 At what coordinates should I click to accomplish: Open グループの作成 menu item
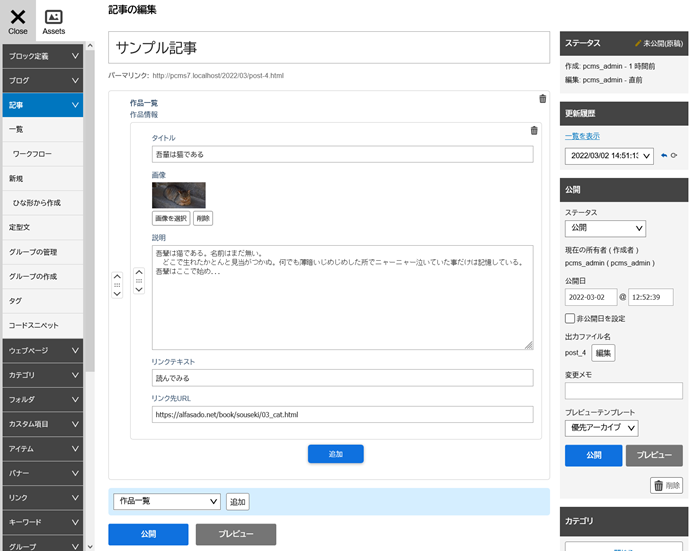pos(43,276)
